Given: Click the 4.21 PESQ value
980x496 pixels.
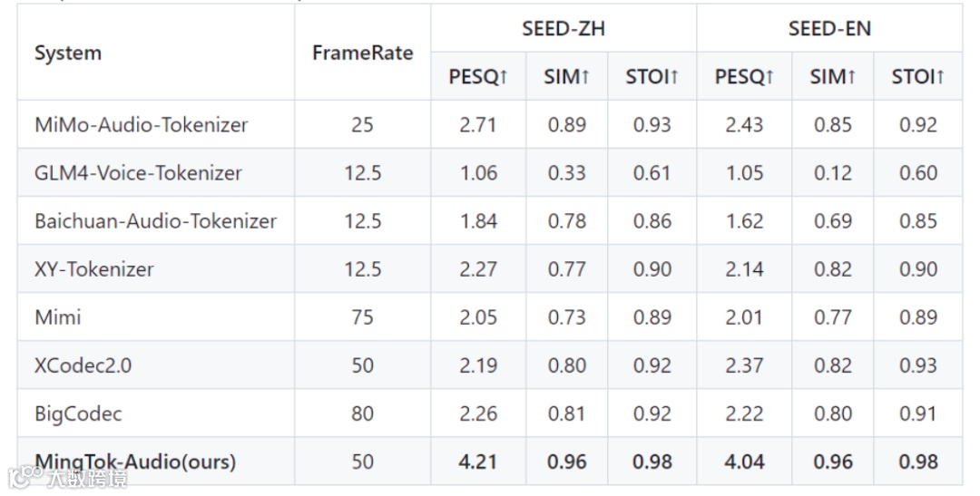Looking at the screenshot, I should (478, 462).
